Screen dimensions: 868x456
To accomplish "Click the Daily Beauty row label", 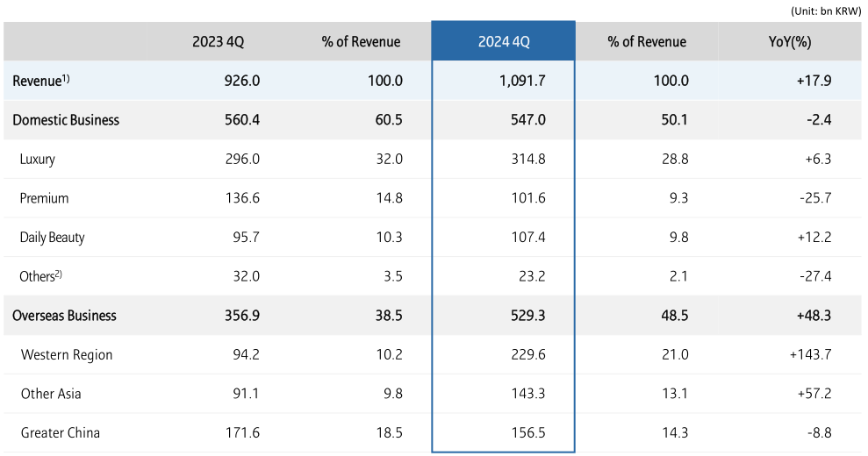I will (52, 238).
